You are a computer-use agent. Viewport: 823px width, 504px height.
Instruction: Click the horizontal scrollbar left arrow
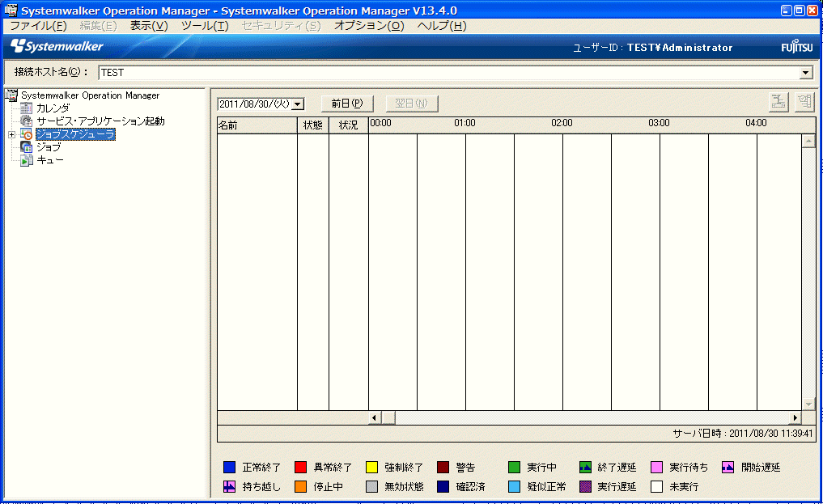click(x=374, y=418)
